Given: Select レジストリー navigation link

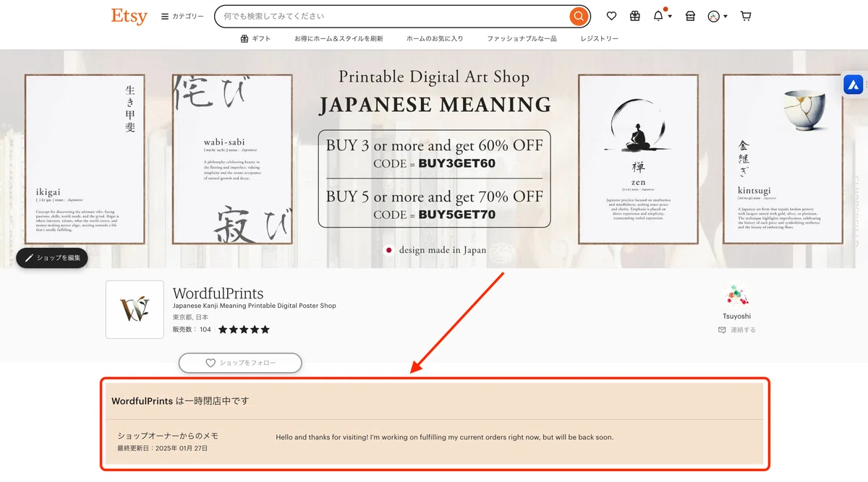Looking at the screenshot, I should click(x=600, y=38).
